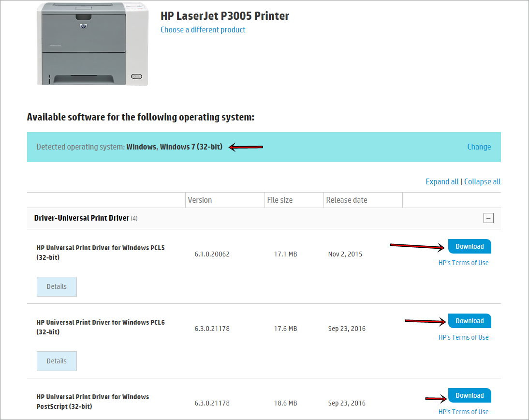This screenshot has height=420, width=529.
Task: Download the PCL6 (32-bit) universal print driver
Action: [470, 321]
